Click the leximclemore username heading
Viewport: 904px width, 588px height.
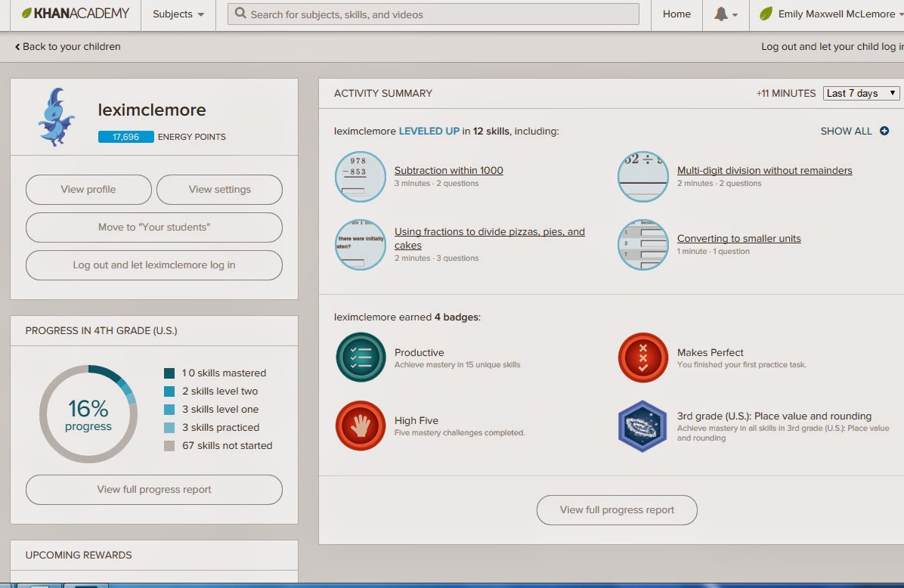click(x=152, y=110)
